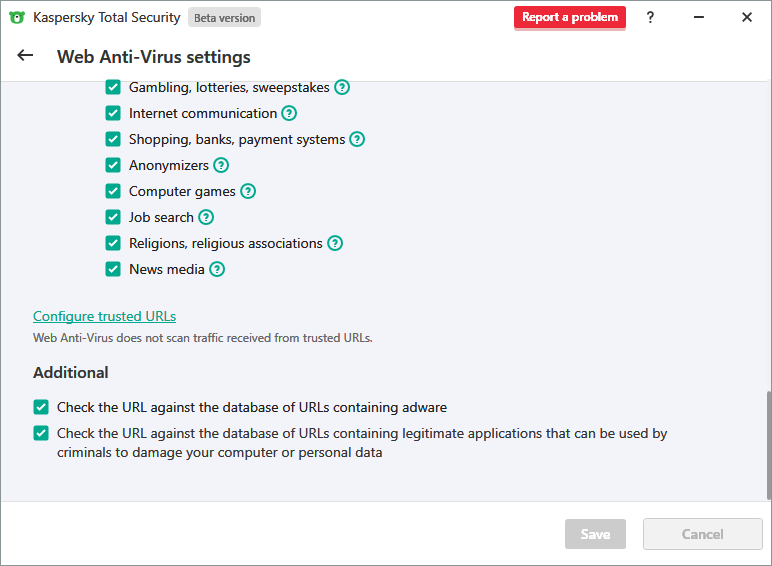This screenshot has width=772, height=566.
Task: Show help for Anonymizers category
Action: coord(221,165)
